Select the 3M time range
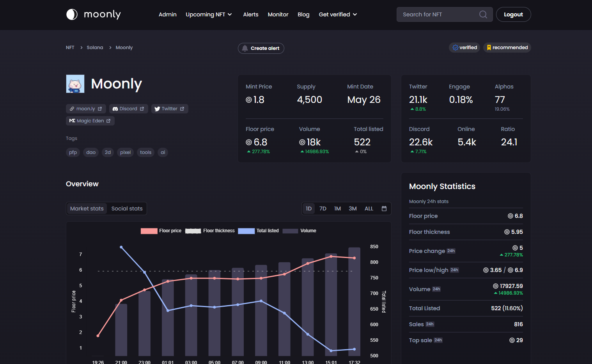 353,209
